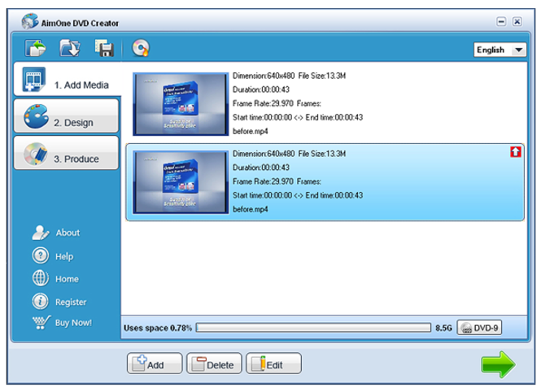Click the first item's Duration:00:00:43 text
Screen dimensions: 541x392
(x=261, y=89)
